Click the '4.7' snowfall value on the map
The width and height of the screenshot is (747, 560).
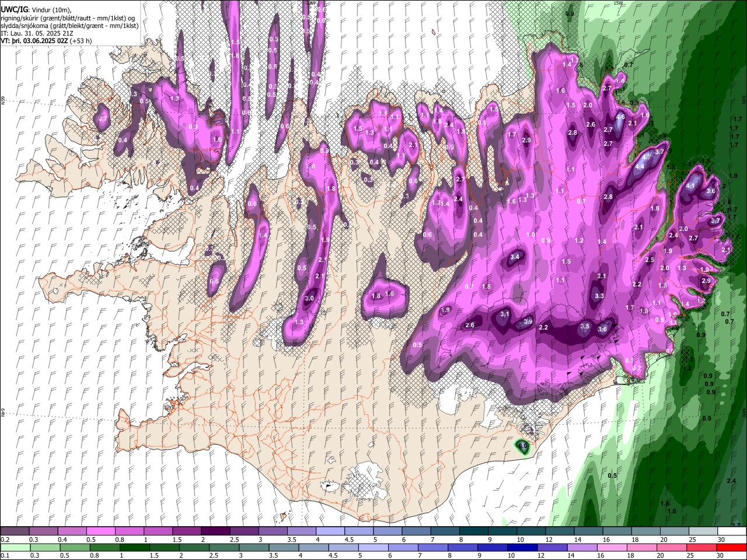[x=647, y=157]
